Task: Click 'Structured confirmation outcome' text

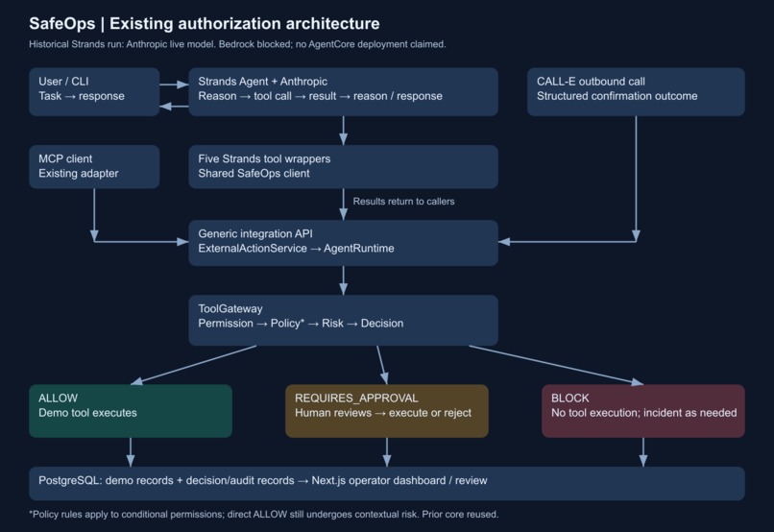Action: [x=617, y=96]
